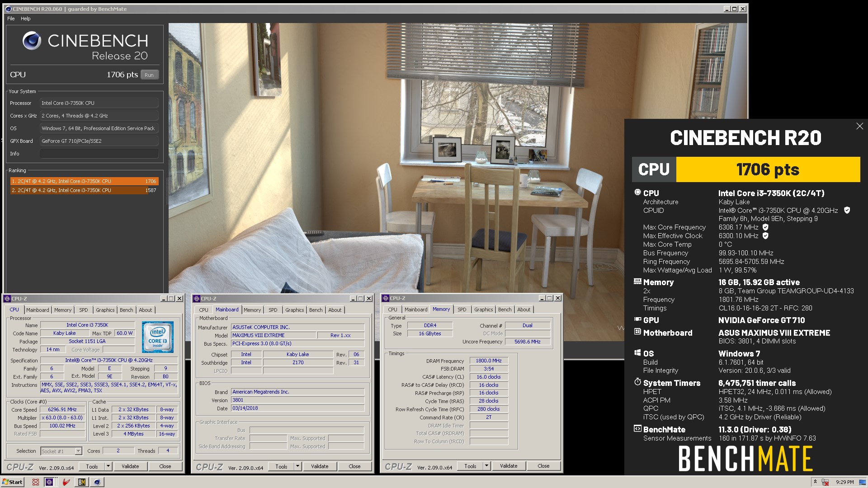Open SPD tab in second CPU-Z window
The image size is (868, 488).
coord(273,310)
